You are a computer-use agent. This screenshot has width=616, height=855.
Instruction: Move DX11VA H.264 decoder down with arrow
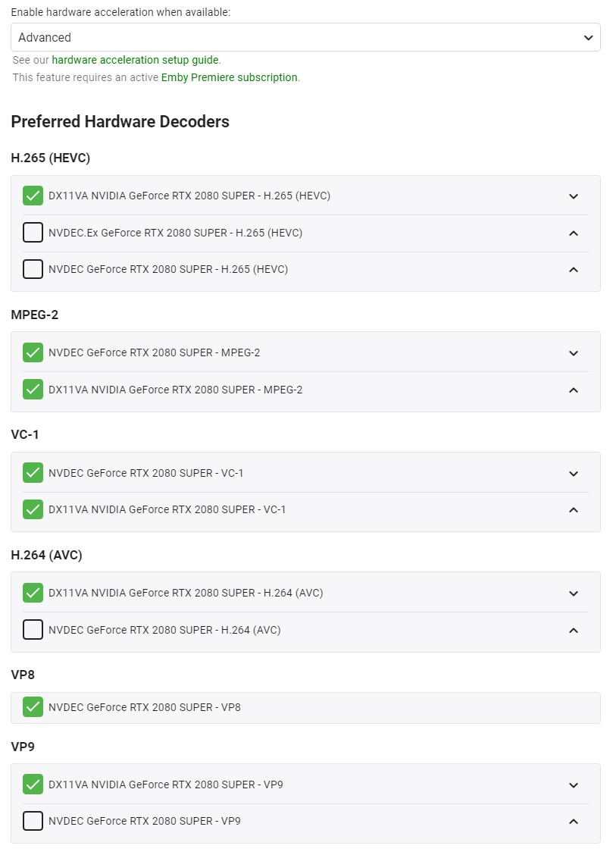[574, 593]
